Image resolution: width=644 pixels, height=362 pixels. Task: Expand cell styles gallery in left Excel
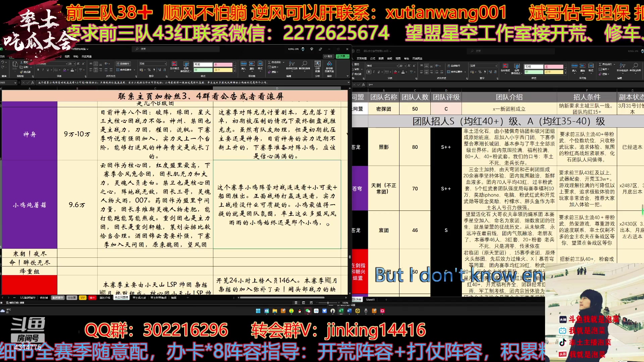(x=235, y=71)
